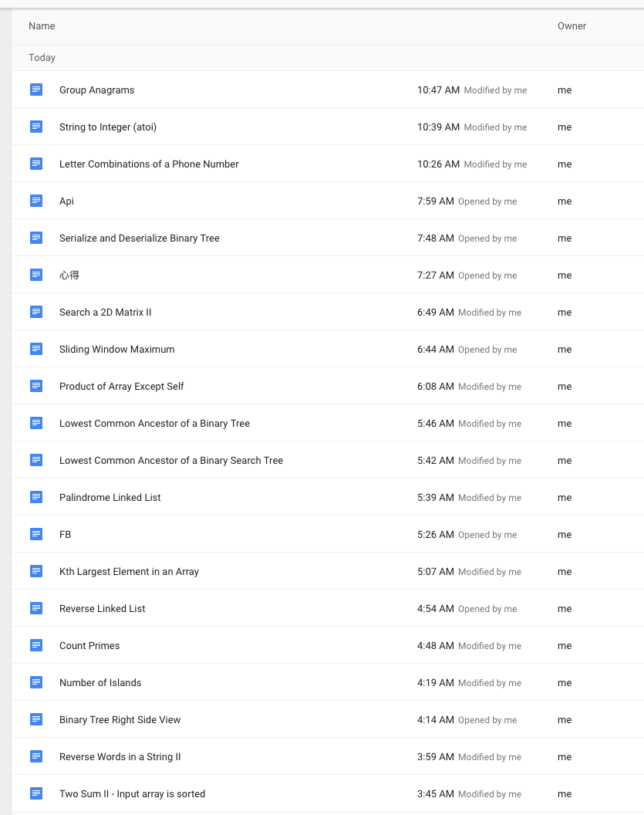The height and width of the screenshot is (815, 644).
Task: Click the doc icon for Serialize and Deserialize Binary Tree
Action: pyautogui.click(x=35, y=238)
